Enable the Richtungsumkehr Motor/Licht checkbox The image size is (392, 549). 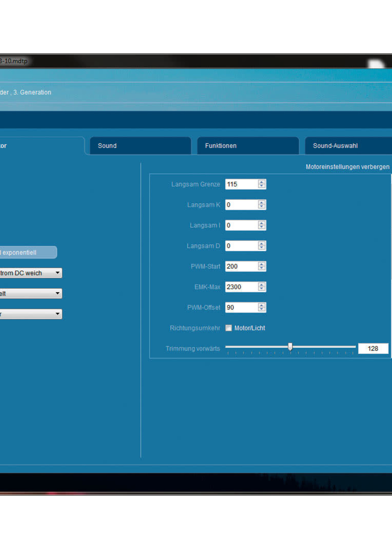[x=228, y=328]
